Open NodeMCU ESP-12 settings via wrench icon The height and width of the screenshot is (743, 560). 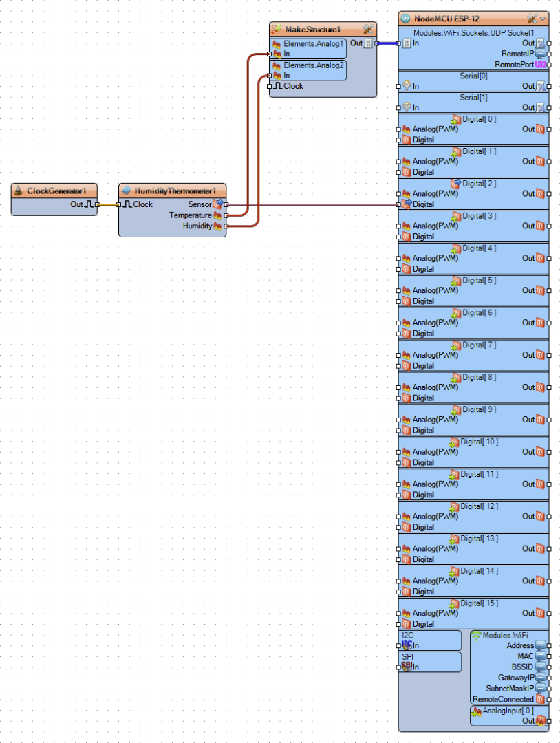[x=530, y=19]
